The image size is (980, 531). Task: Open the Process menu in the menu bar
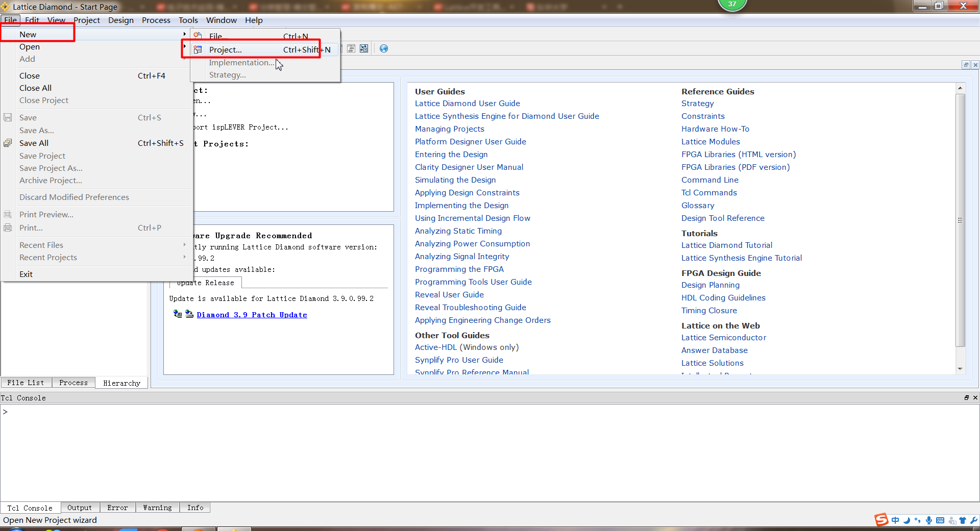tap(156, 20)
